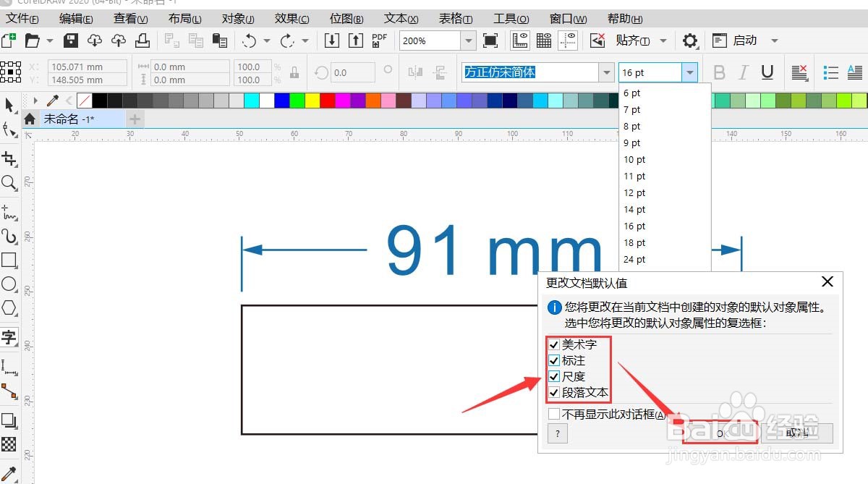
Task: Select the Text tool 字
Action: [x=9, y=336]
